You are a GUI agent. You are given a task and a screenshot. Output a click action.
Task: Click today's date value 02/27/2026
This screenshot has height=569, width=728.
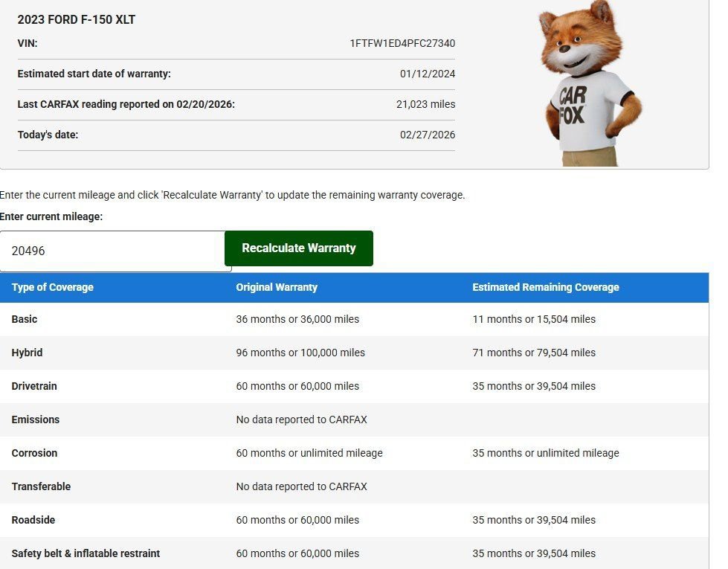click(428, 135)
